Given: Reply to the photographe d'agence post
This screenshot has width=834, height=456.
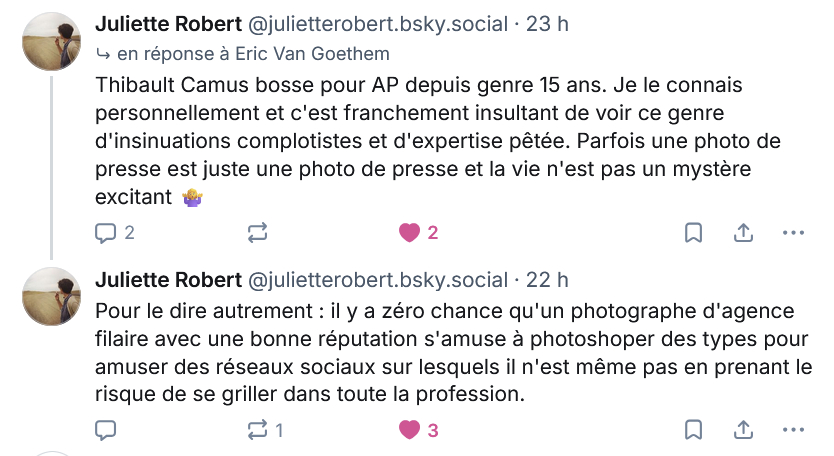Looking at the screenshot, I should click(x=106, y=430).
